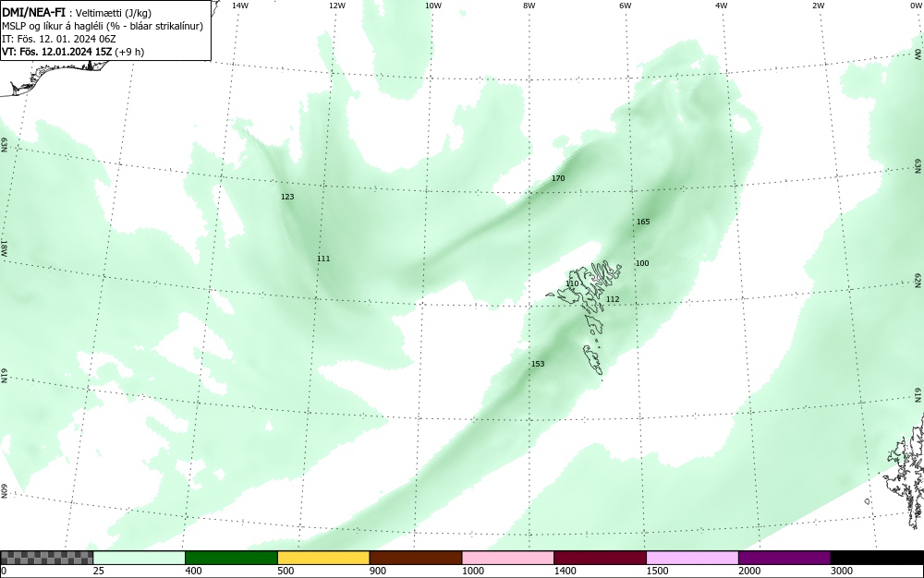Click the yellow 500–900 legend swatch
The image size is (924, 578).
point(323,558)
